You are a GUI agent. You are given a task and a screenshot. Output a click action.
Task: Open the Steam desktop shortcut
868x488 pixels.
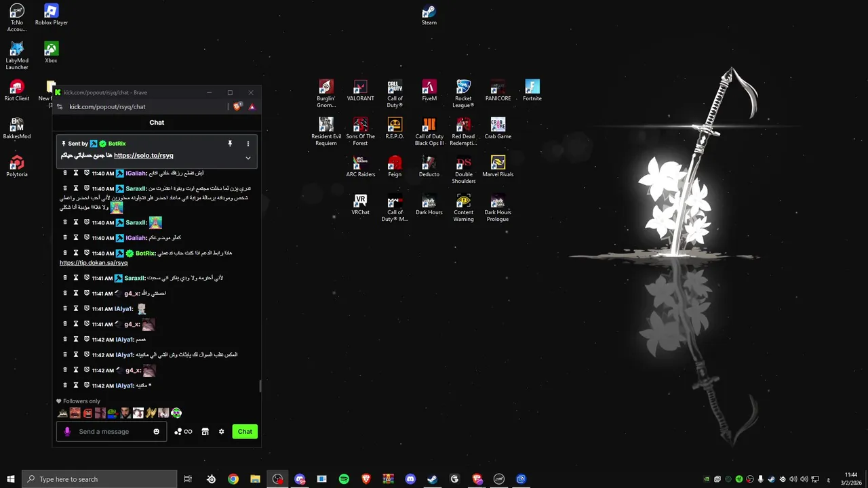click(429, 15)
